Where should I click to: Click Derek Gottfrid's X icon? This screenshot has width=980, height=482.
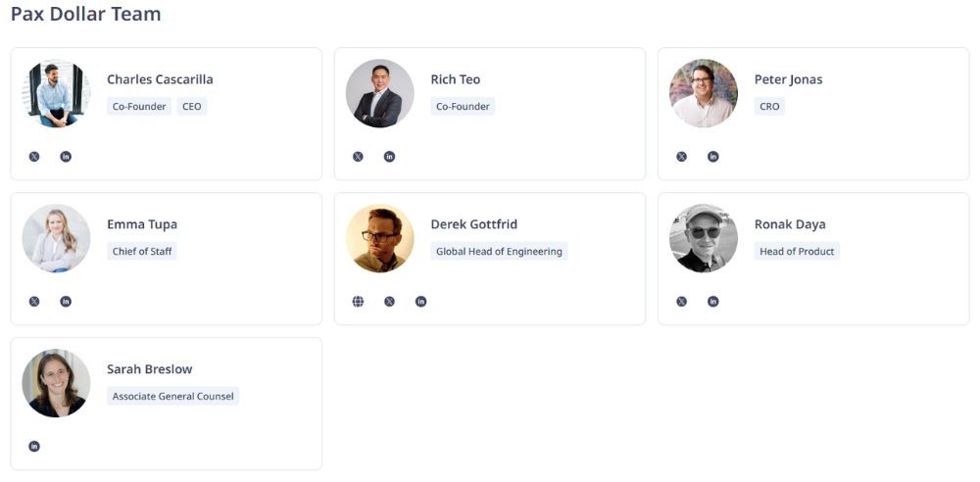(389, 302)
